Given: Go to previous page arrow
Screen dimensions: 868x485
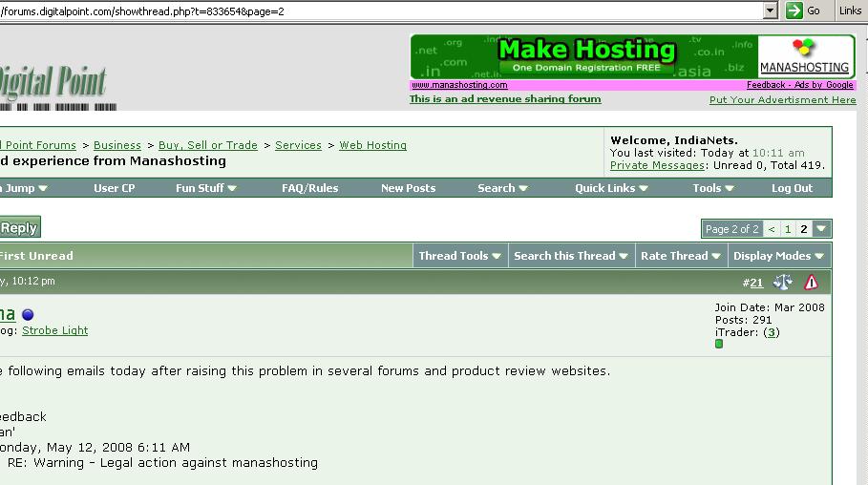Looking at the screenshot, I should 772,229.
